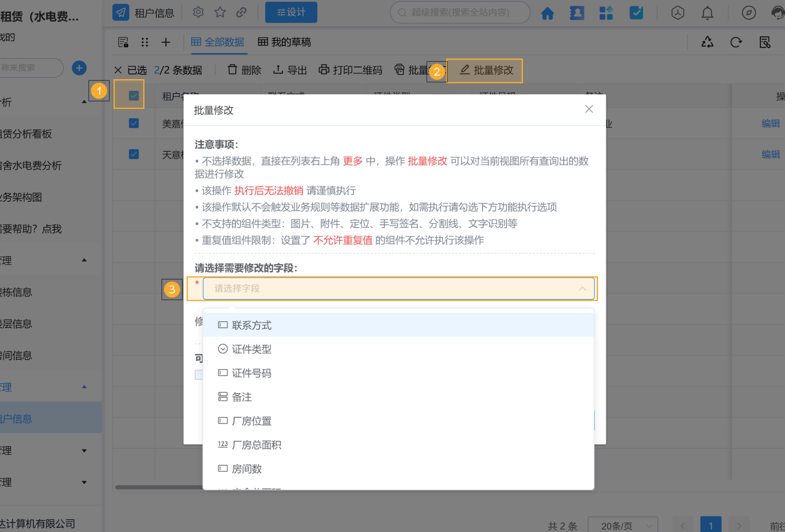Click the settings gear next to 租户信息
785x532 pixels.
pos(198,12)
